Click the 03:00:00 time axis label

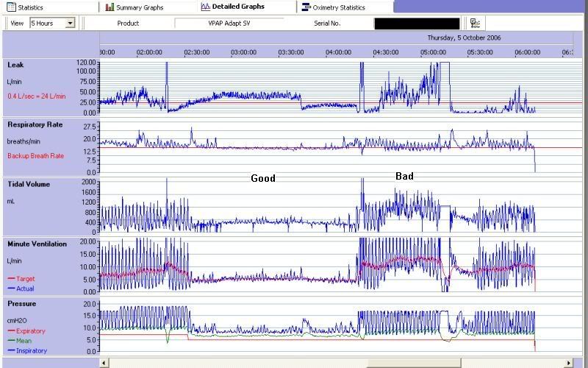point(244,52)
